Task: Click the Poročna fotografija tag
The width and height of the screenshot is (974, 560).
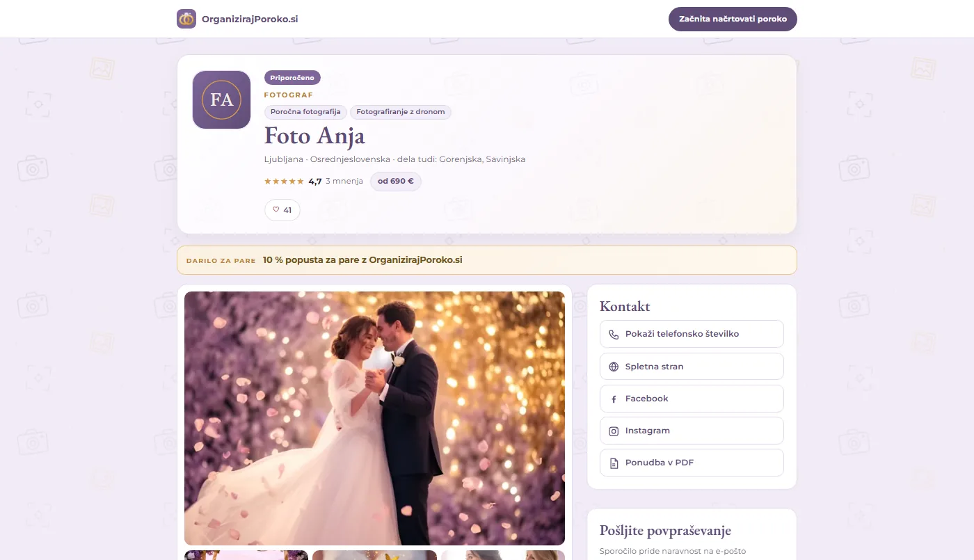Action: point(305,112)
